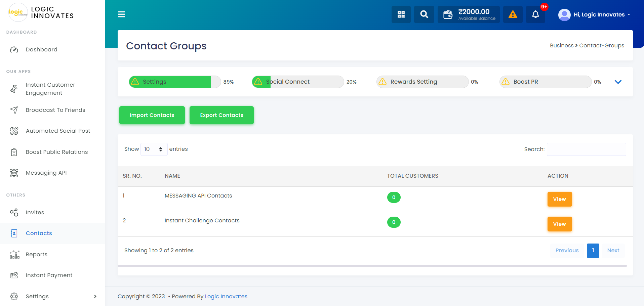Click the Business breadcrumb link

[x=562, y=46]
